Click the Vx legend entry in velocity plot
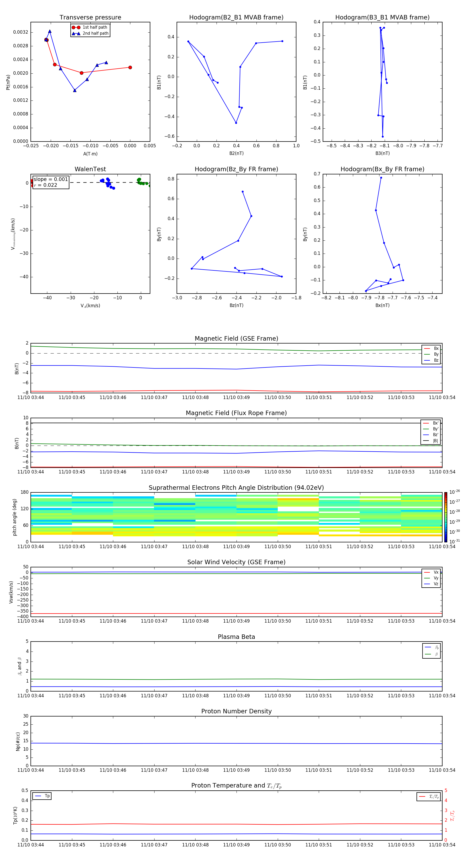The image size is (473, 868). tap(431, 572)
